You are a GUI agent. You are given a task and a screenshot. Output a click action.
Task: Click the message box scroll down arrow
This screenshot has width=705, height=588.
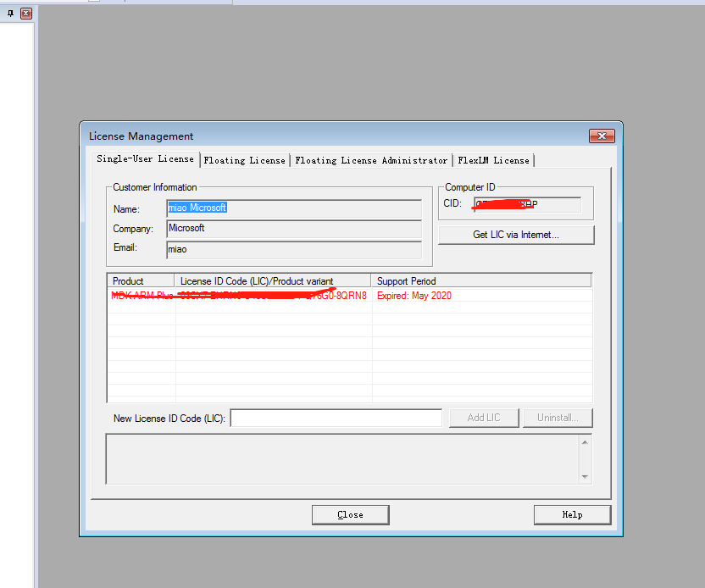click(x=584, y=477)
